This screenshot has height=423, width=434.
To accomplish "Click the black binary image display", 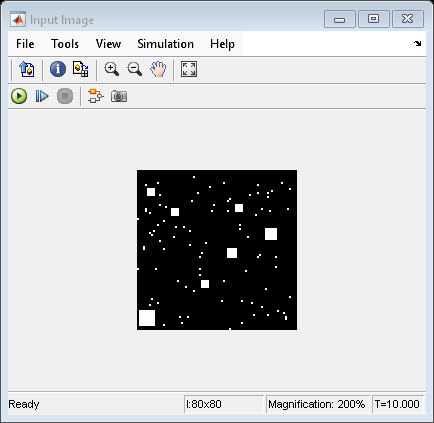I will coord(217,250).
